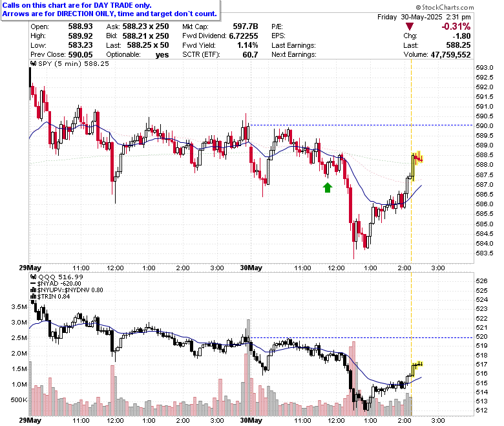Click the green up arrow marker
504x426 pixels.
point(327,187)
